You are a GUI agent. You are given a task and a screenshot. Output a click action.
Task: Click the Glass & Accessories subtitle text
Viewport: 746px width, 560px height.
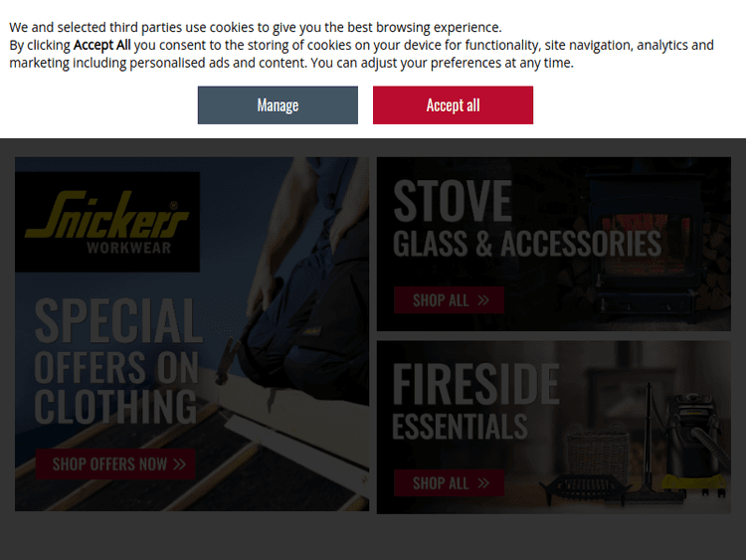click(x=527, y=244)
